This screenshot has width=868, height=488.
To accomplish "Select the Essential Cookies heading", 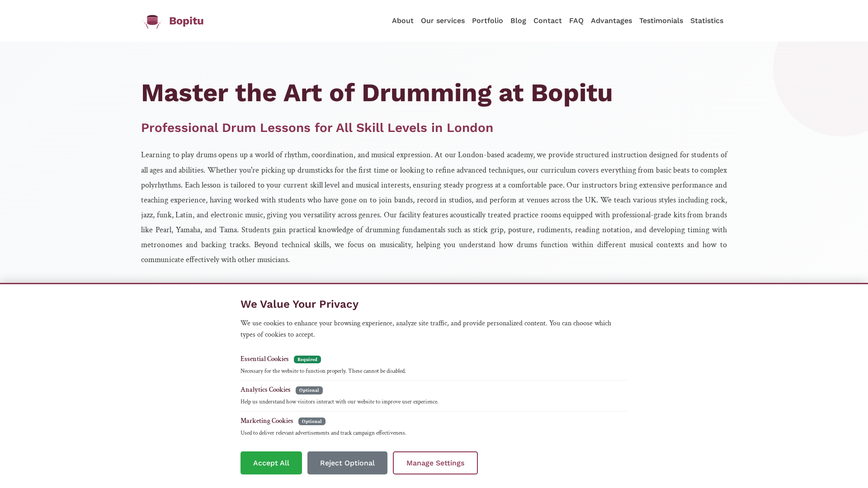I will (264, 359).
